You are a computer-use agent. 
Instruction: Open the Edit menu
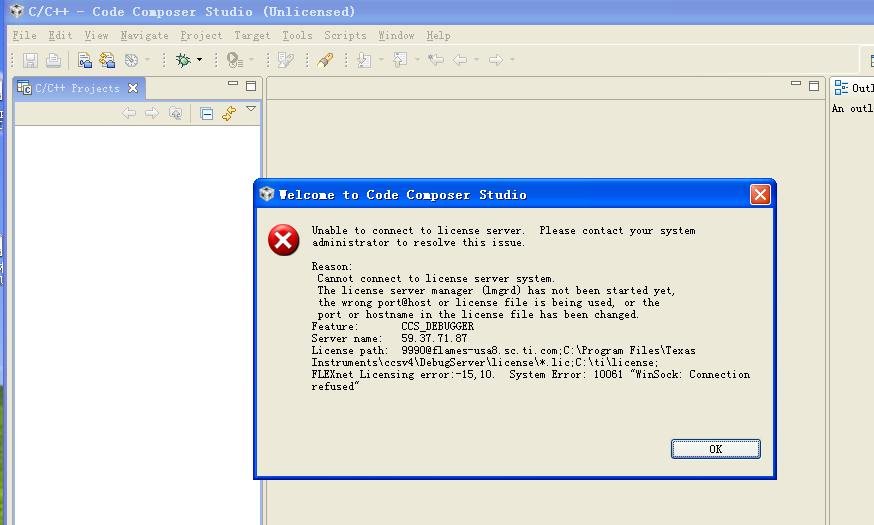(x=60, y=36)
